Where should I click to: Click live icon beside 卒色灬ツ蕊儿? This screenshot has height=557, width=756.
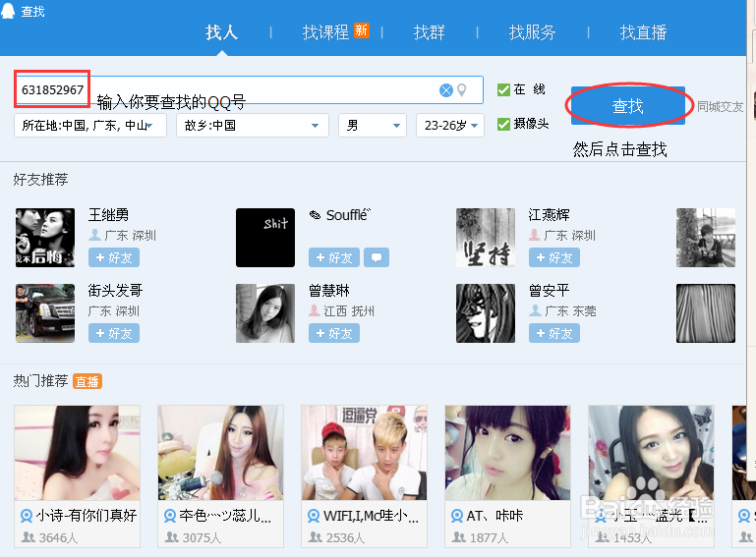[170, 516]
